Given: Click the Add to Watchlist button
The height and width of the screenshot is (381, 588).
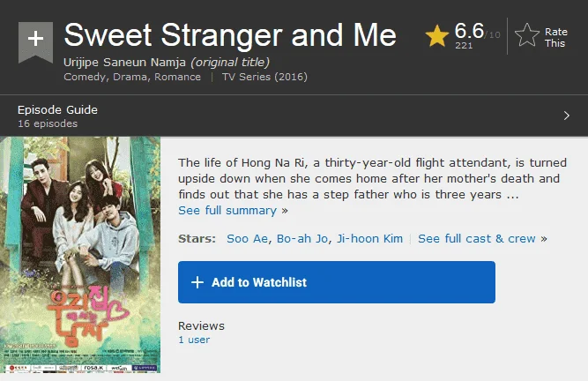Looking at the screenshot, I should click(x=337, y=282).
